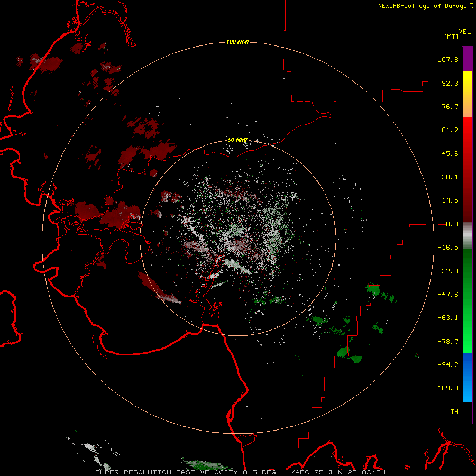Click the 30.1 value on velocity scale

pos(450,177)
